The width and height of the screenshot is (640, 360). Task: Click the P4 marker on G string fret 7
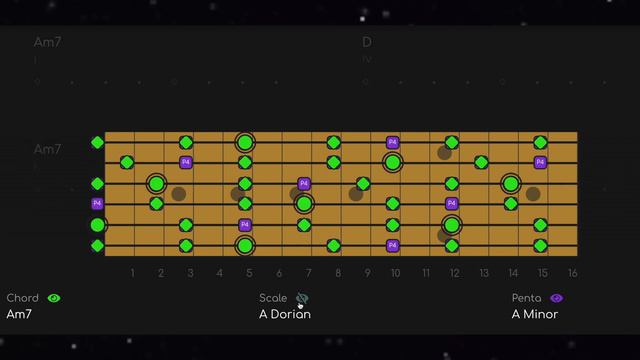point(304,184)
